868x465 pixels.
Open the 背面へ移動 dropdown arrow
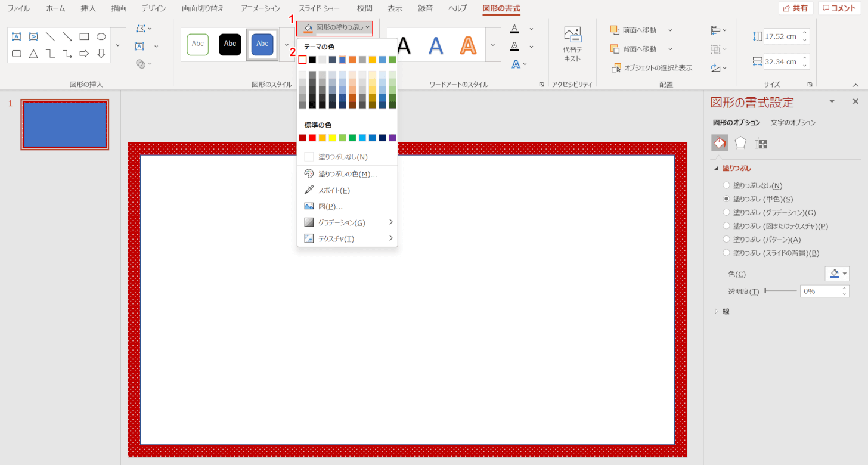pos(670,49)
